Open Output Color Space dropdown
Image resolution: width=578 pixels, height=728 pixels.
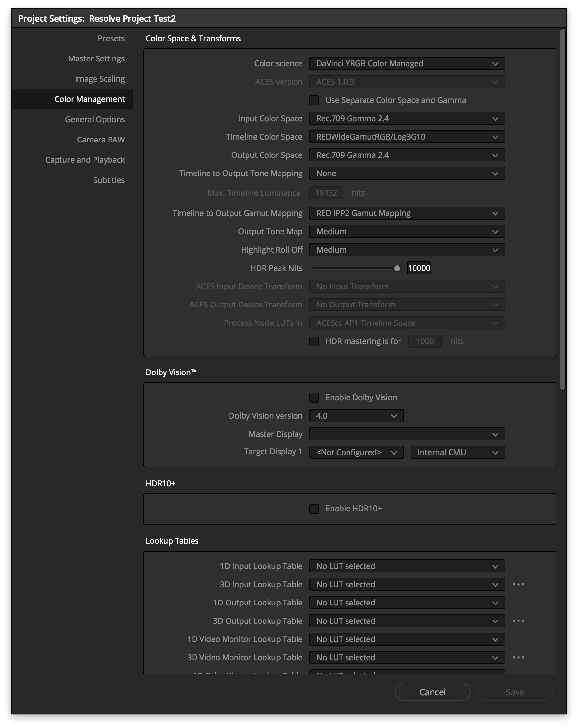(407, 155)
